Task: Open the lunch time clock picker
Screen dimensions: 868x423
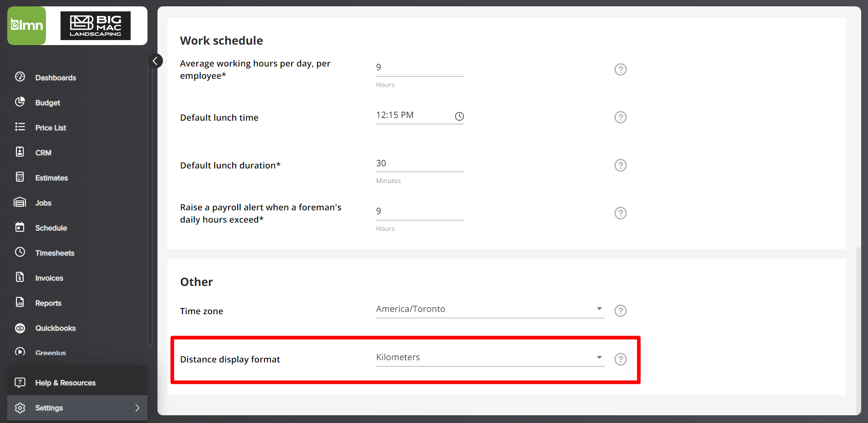Action: [459, 116]
